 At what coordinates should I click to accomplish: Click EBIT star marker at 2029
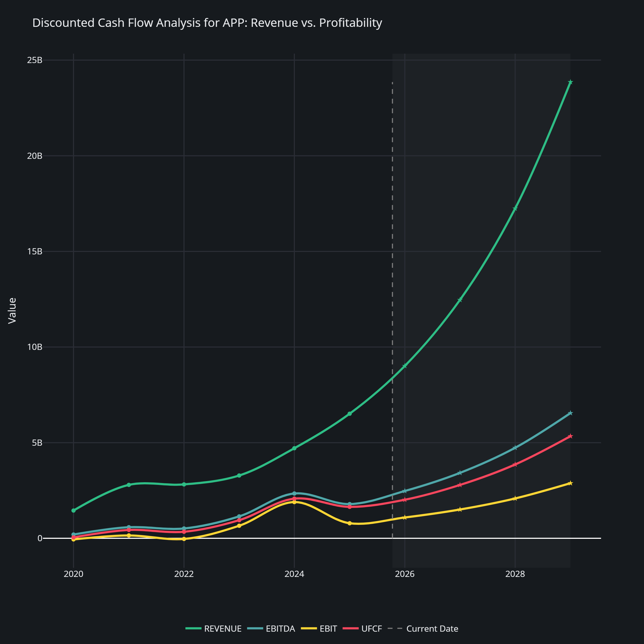[x=570, y=483]
